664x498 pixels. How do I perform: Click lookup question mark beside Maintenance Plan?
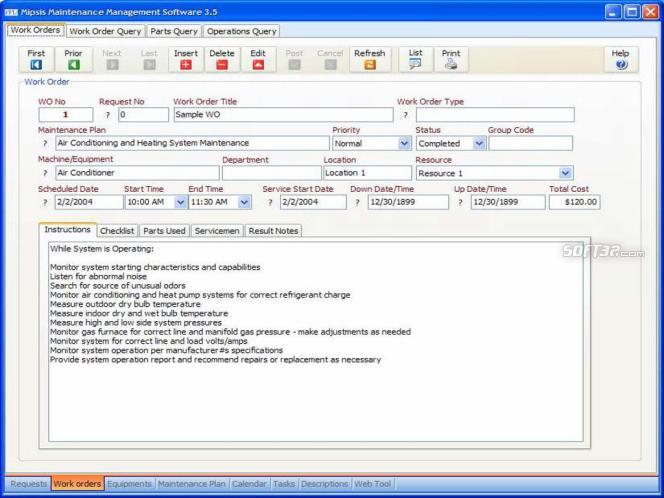tap(45, 143)
